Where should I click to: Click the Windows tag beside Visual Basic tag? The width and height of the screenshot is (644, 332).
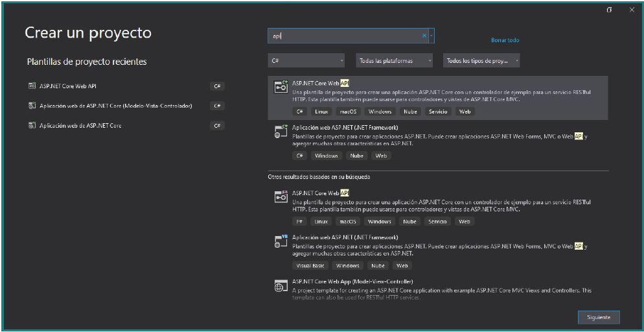tap(347, 265)
